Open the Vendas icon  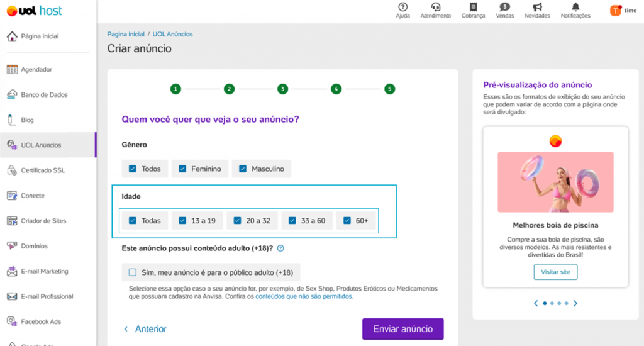pyautogui.click(x=505, y=7)
